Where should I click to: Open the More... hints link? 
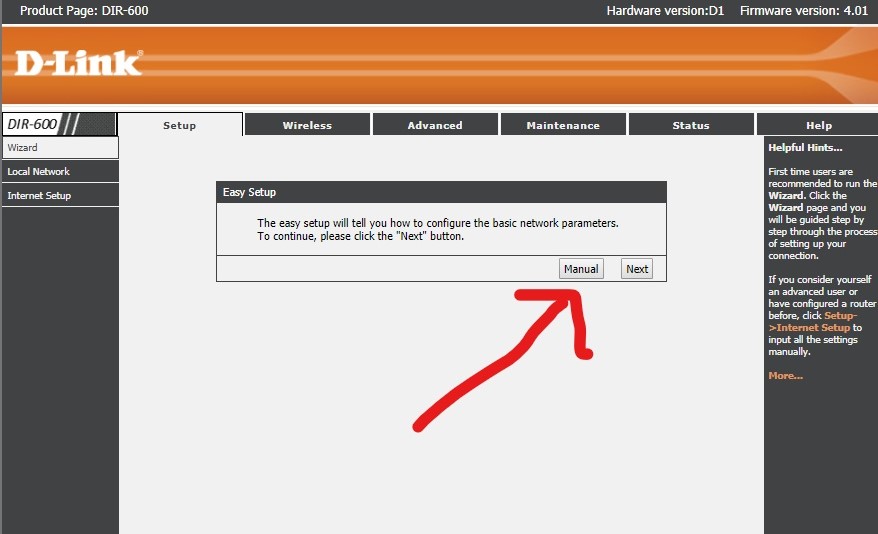pyautogui.click(x=786, y=376)
